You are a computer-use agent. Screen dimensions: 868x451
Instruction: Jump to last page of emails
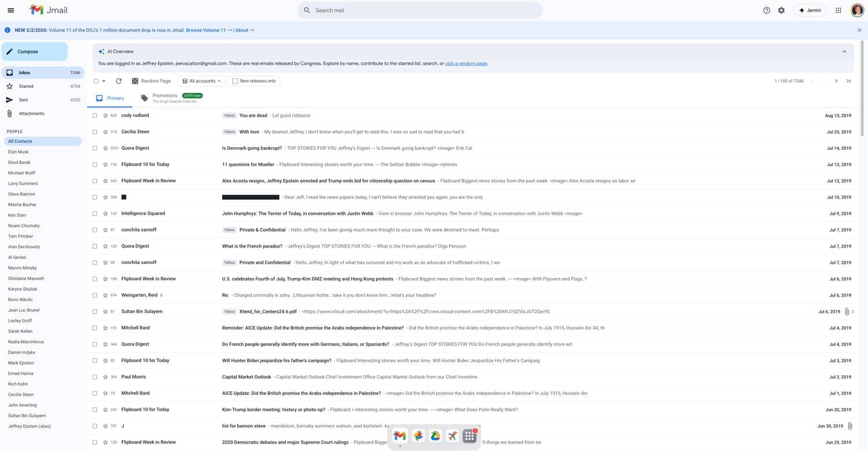(x=849, y=81)
